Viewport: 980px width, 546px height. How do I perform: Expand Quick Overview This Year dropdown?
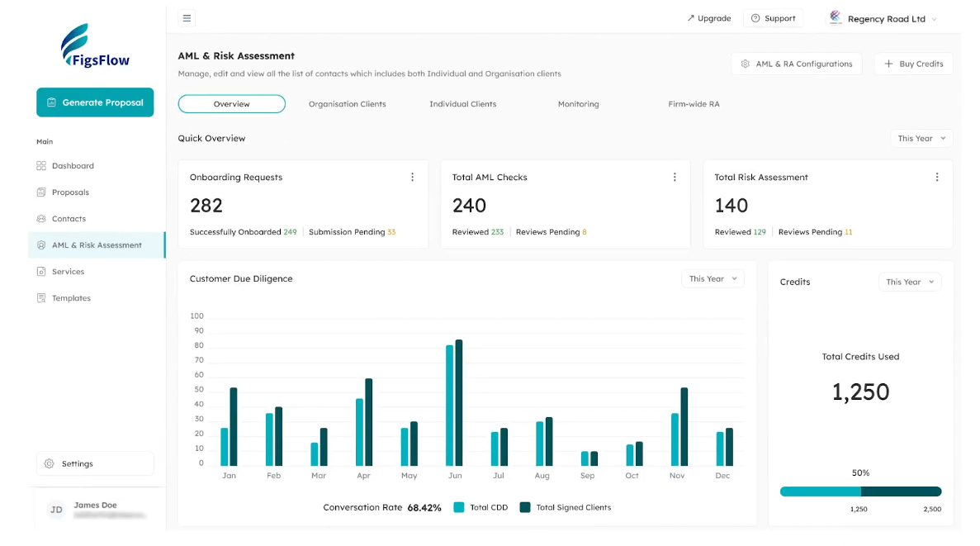click(921, 138)
